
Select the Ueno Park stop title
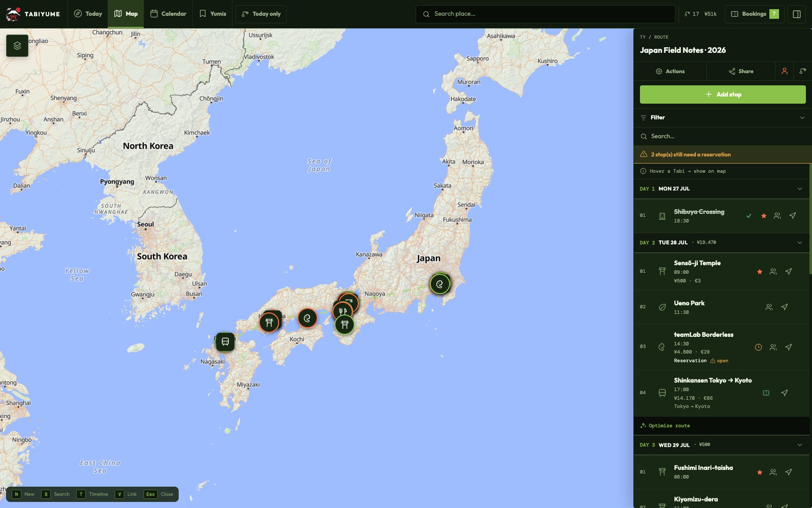[689, 303]
